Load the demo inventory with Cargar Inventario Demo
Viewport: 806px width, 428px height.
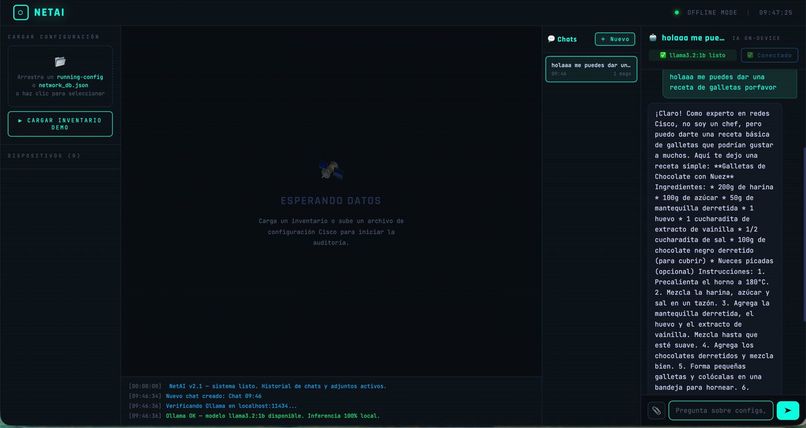(x=60, y=124)
